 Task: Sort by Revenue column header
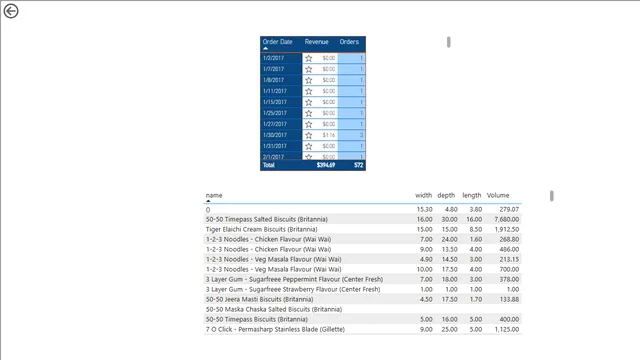click(x=316, y=42)
